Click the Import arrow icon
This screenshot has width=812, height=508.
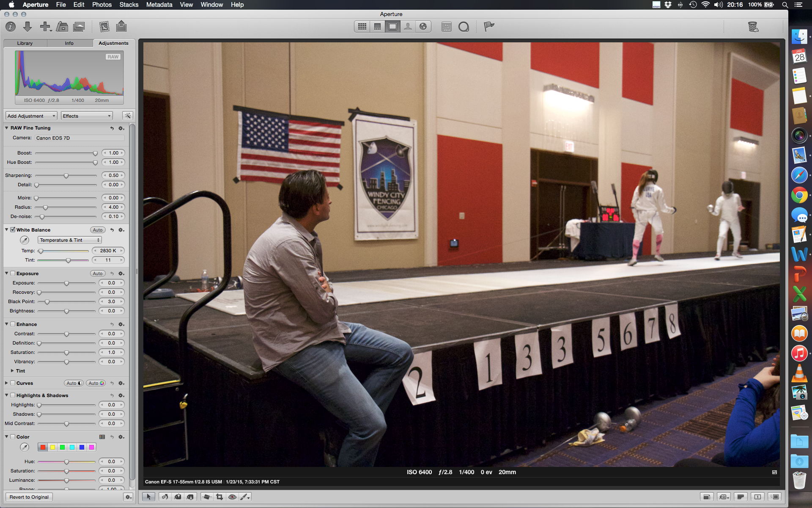[x=27, y=27]
